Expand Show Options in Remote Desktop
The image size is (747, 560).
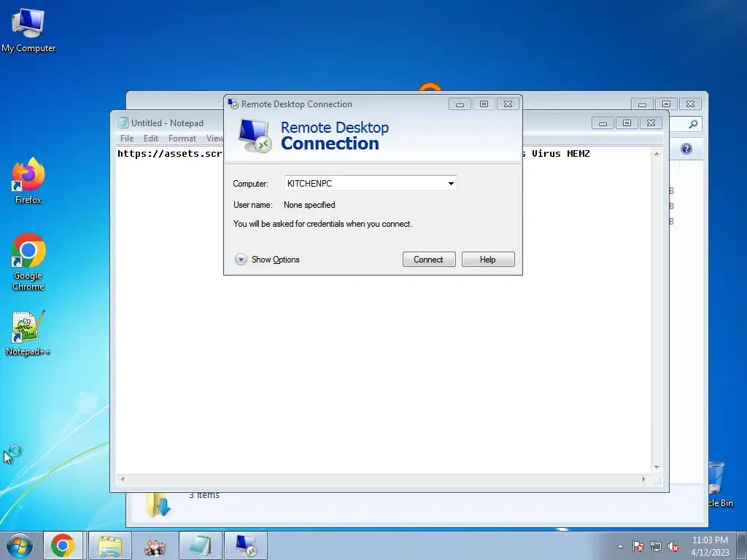click(267, 260)
